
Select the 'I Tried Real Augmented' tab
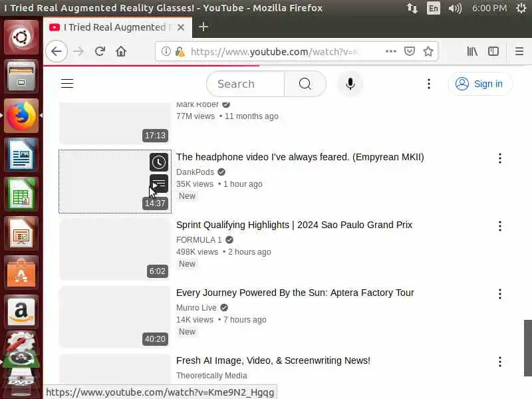point(118,27)
